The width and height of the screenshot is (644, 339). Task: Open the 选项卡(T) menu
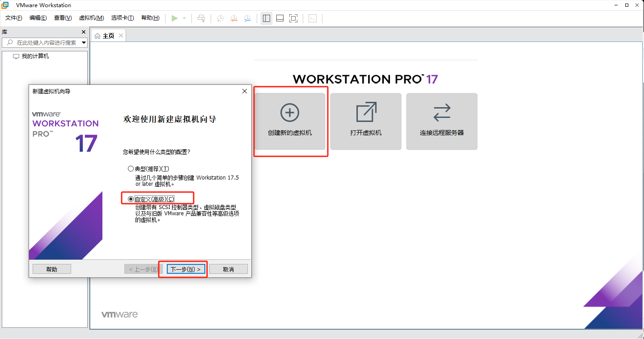(x=123, y=18)
